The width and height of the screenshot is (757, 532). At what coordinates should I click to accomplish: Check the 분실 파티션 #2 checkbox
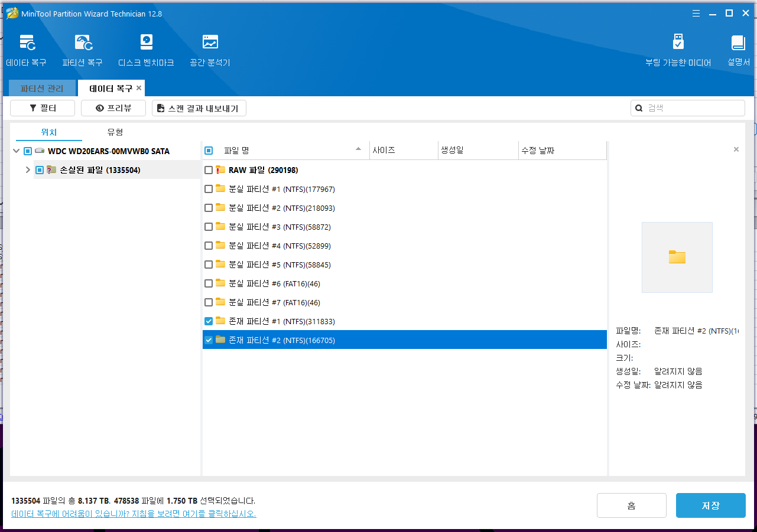pos(209,208)
